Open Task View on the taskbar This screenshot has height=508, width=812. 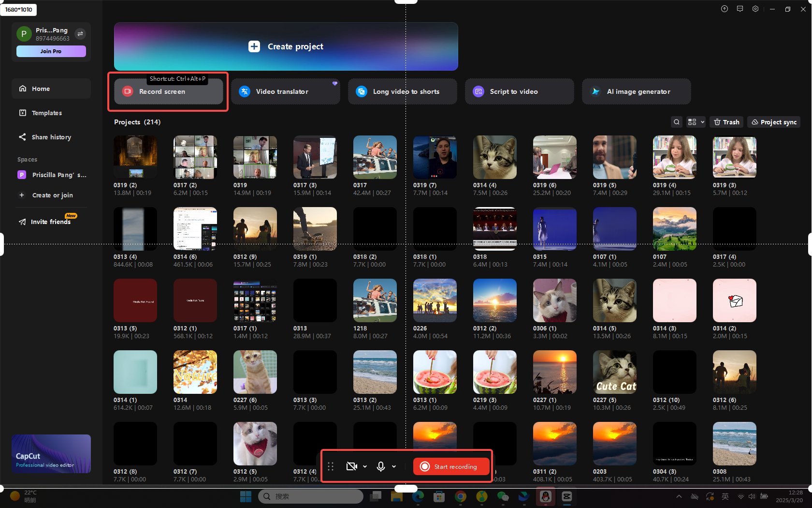click(376, 496)
